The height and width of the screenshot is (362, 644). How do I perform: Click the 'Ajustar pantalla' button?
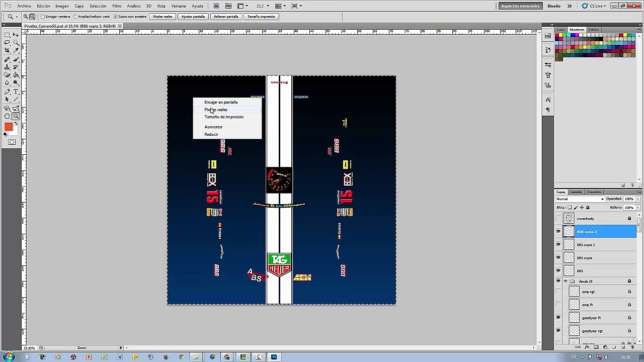[193, 17]
